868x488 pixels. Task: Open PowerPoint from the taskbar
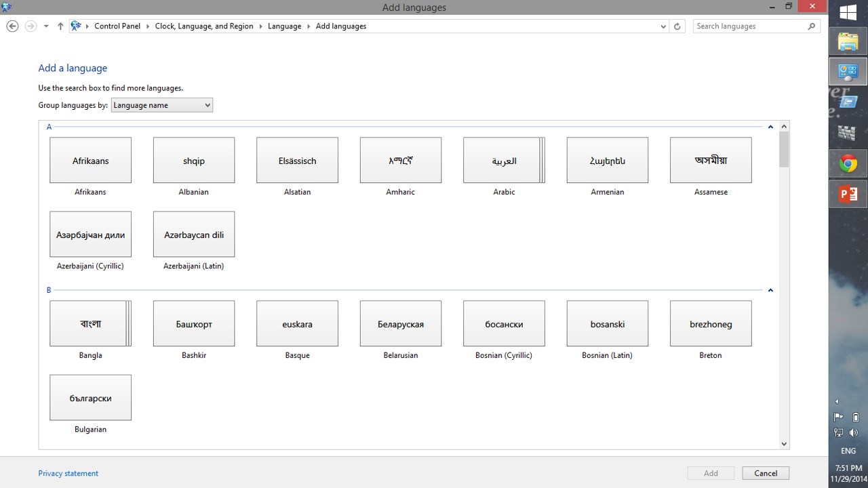848,195
